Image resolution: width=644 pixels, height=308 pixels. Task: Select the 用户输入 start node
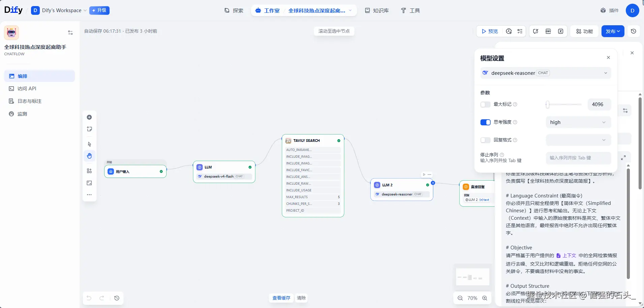pyautogui.click(x=135, y=172)
